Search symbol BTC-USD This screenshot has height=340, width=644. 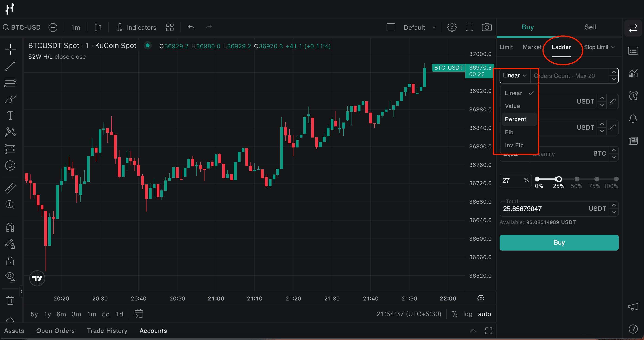click(x=21, y=27)
